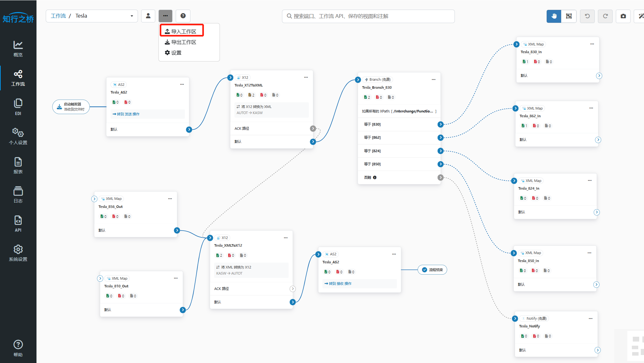Open the user profile icon button
This screenshot has width=644, height=363.
(x=148, y=16)
